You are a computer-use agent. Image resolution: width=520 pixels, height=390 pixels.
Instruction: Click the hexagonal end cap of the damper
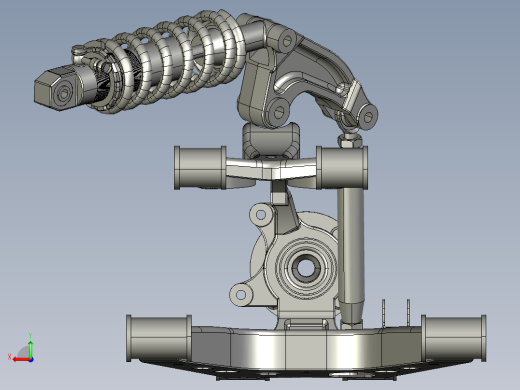tap(56, 88)
